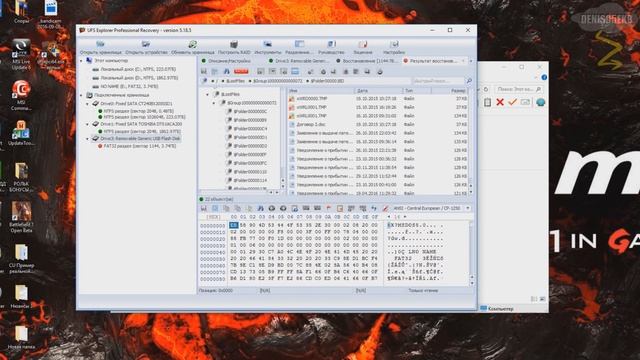This screenshot has width=640, height=360.
Task: Click the save icon in the file browser toolbar
Action: click(x=204, y=71)
